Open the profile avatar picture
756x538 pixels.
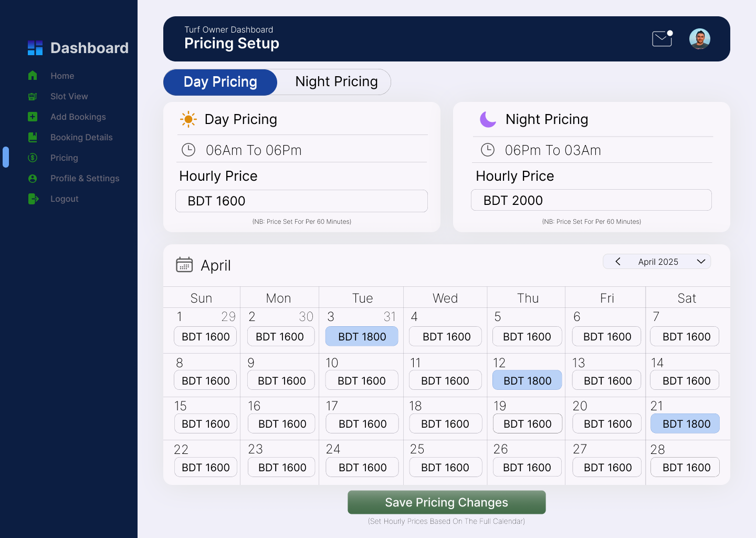pos(699,38)
